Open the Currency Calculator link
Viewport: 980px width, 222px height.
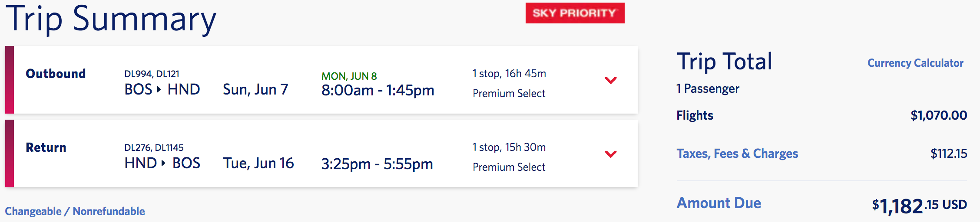915,63
